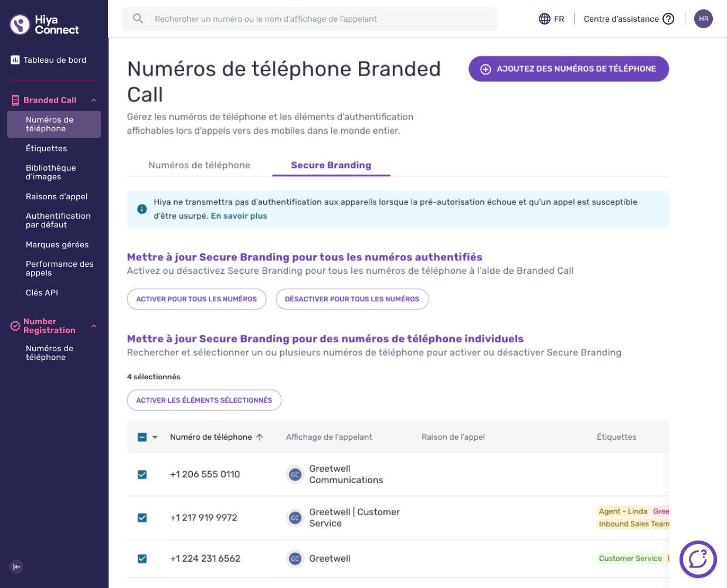Click the help question mark icon
The image size is (727, 588).
(668, 19)
